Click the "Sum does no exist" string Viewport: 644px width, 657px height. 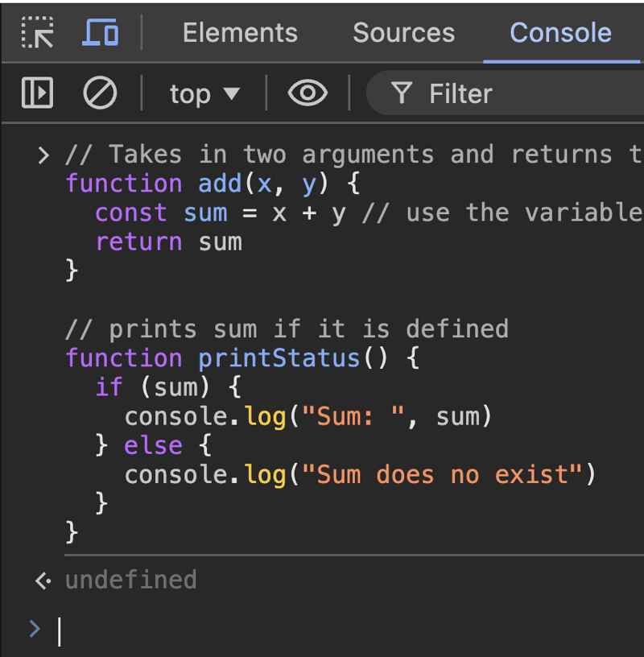point(442,475)
